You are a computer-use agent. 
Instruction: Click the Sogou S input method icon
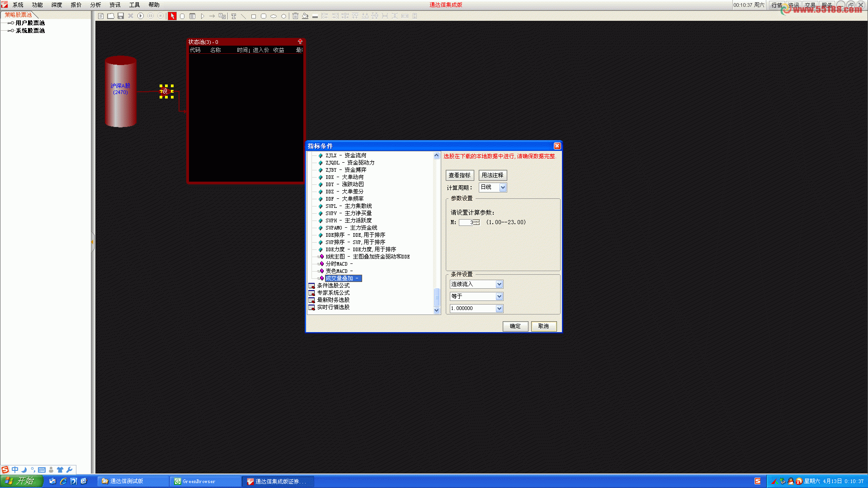tap(5, 470)
